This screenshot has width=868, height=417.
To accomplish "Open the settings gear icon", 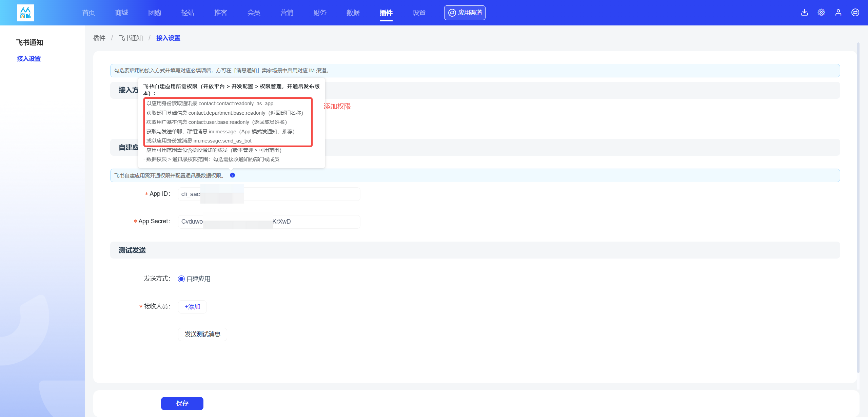I will (821, 13).
